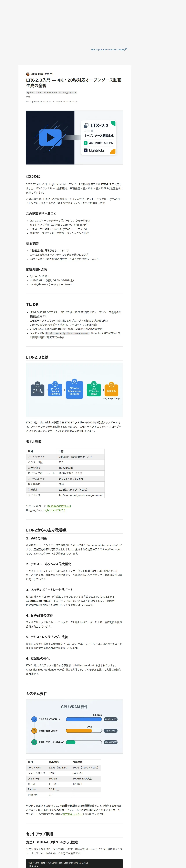
Task: Click the author avatar beside @kai_kou
Action: coord(28,74)
